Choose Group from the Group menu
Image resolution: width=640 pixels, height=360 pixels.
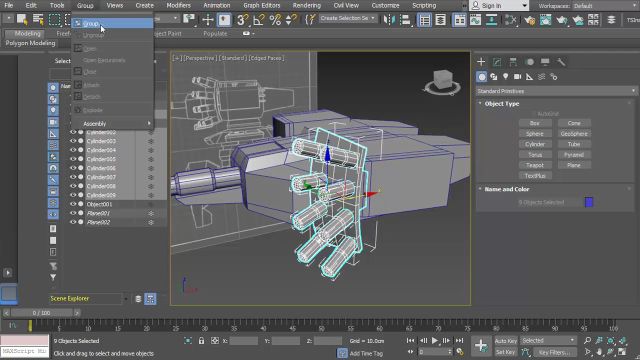(x=113, y=24)
